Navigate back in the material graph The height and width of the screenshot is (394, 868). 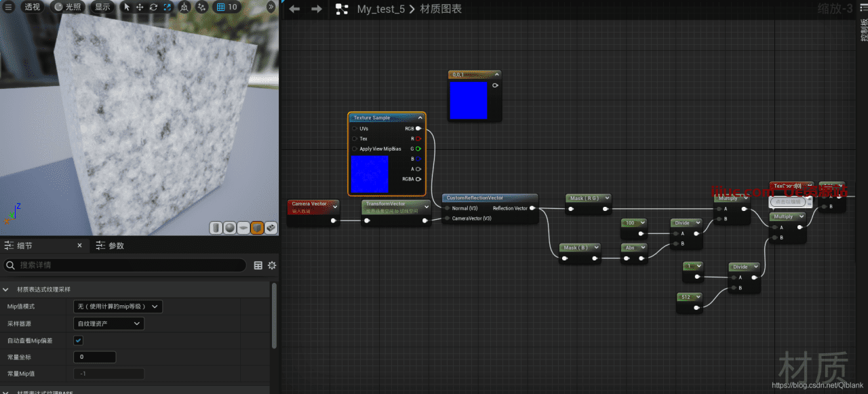[x=294, y=9]
